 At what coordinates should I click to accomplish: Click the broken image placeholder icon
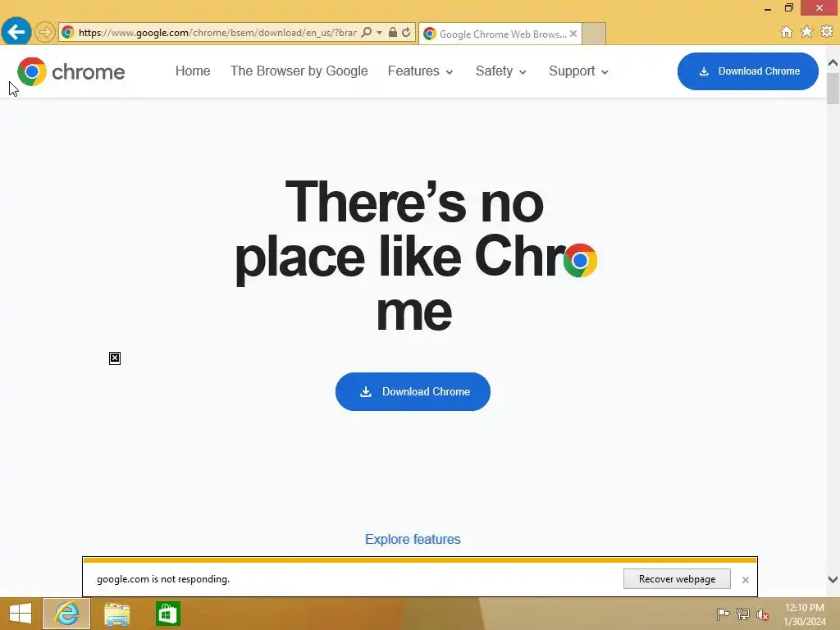pyautogui.click(x=115, y=358)
